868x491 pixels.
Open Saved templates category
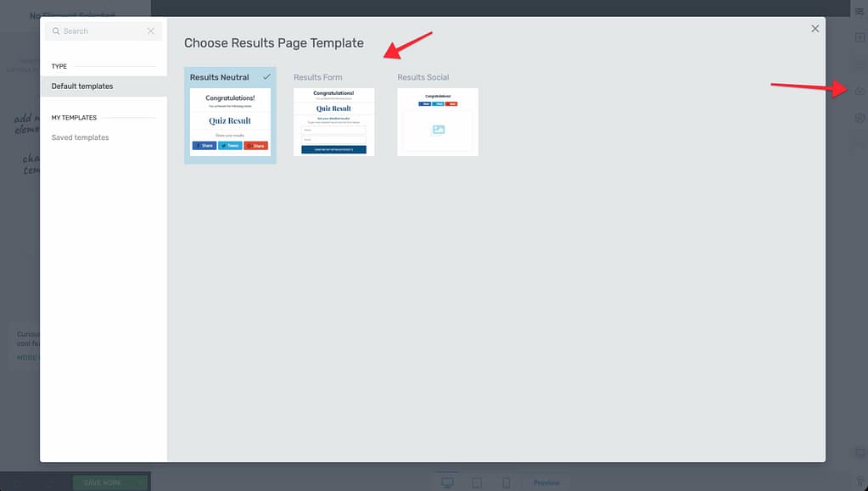pos(80,137)
